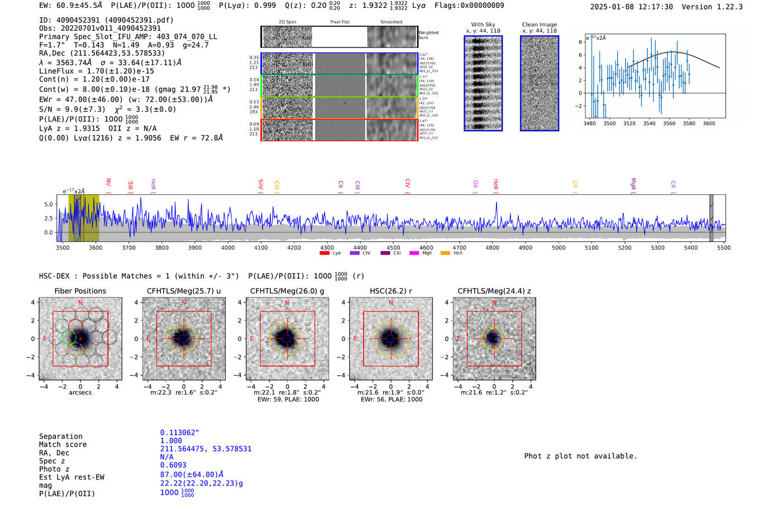Click the blue fiber circle in Fiber Positions
782x532 pixels.
click(82, 338)
